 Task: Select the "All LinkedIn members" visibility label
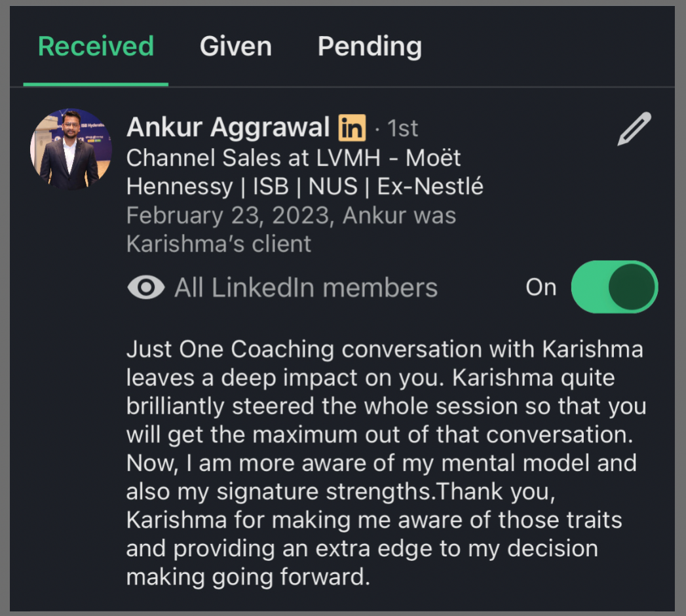coord(305,288)
